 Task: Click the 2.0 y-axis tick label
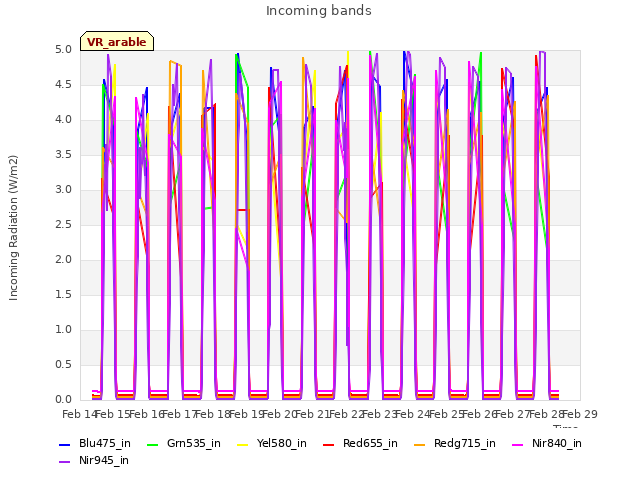point(63,260)
